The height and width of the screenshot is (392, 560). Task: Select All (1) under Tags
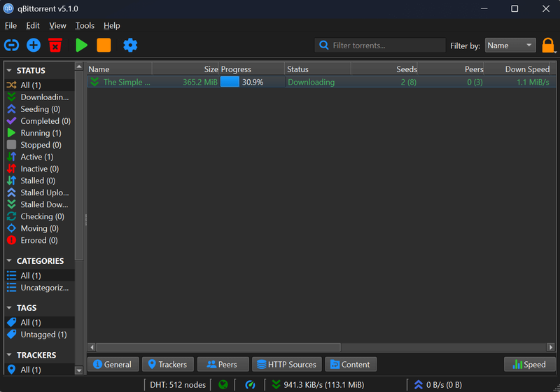click(39, 323)
